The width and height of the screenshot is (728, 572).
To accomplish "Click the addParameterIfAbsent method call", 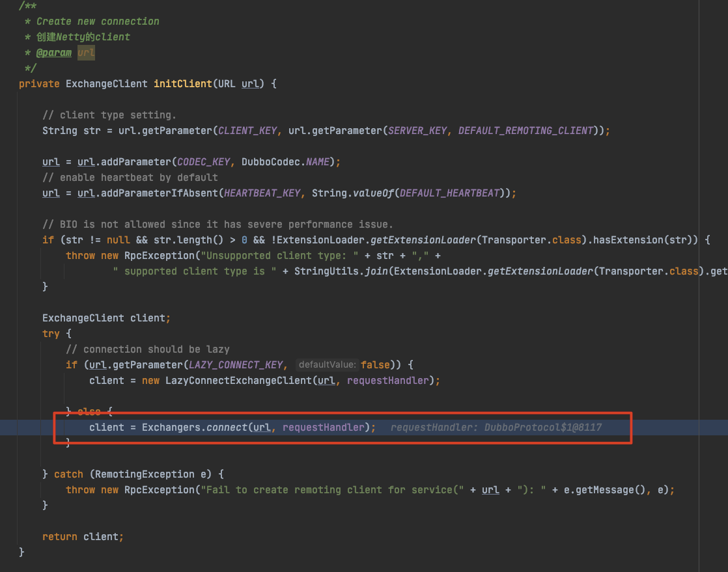I will point(160,193).
